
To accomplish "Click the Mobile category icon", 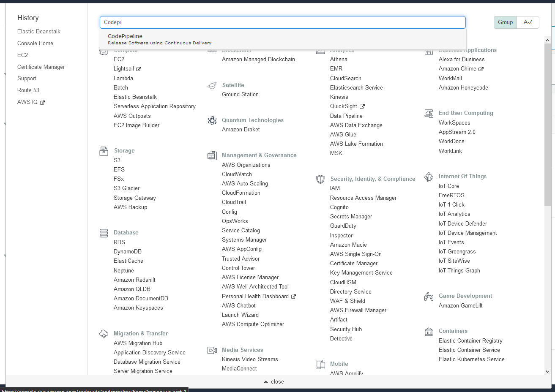I will (320, 364).
